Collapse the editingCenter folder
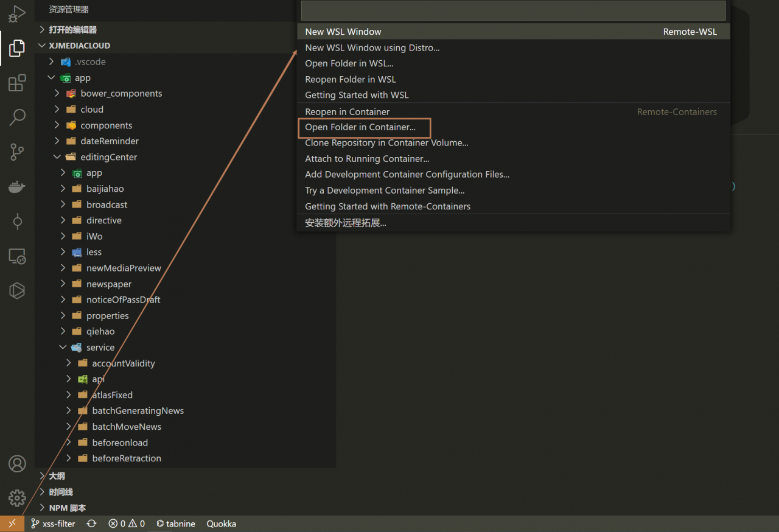The width and height of the screenshot is (779, 532). click(x=185, y=157)
